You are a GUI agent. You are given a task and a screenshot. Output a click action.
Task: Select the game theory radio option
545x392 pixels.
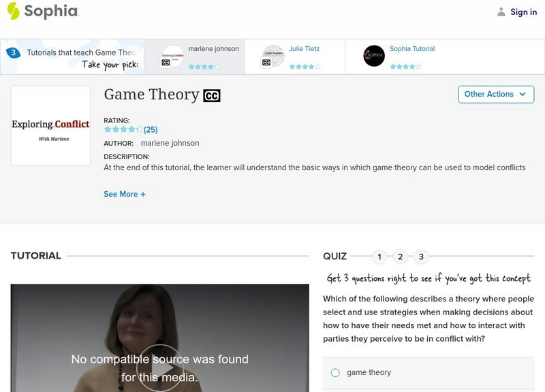[335, 372]
